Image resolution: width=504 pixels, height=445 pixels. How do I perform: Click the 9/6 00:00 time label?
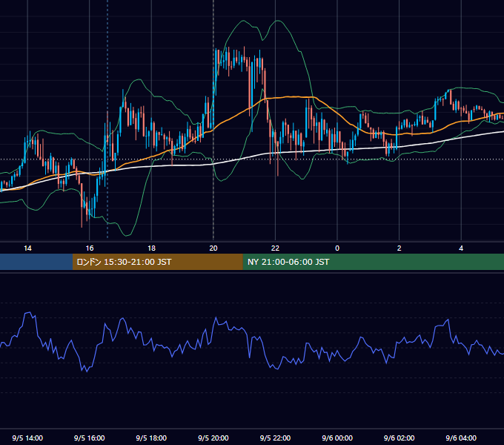point(337,438)
